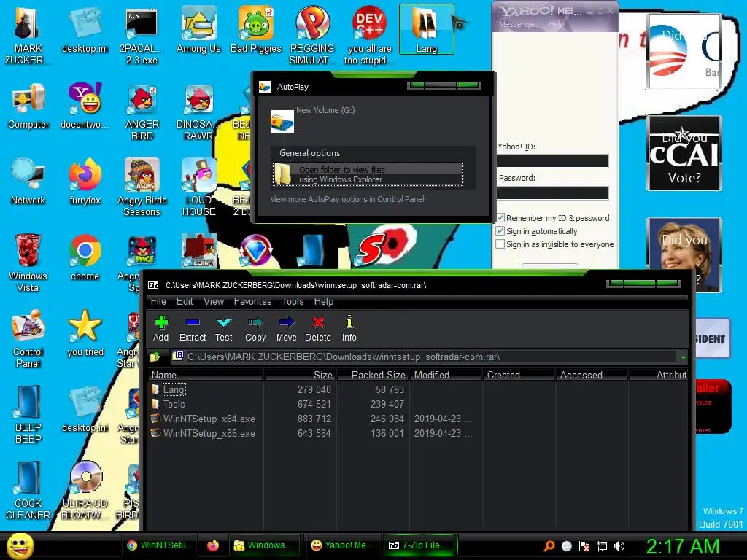The height and width of the screenshot is (560, 747).
Task: Select the Computer desktop icon
Action: 28,106
